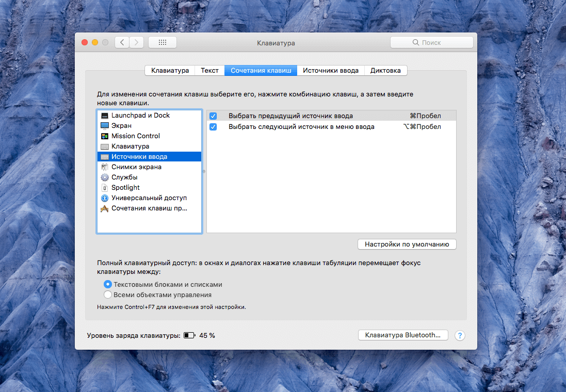Click the Службы gear icon
This screenshot has width=566, height=392.
(105, 177)
